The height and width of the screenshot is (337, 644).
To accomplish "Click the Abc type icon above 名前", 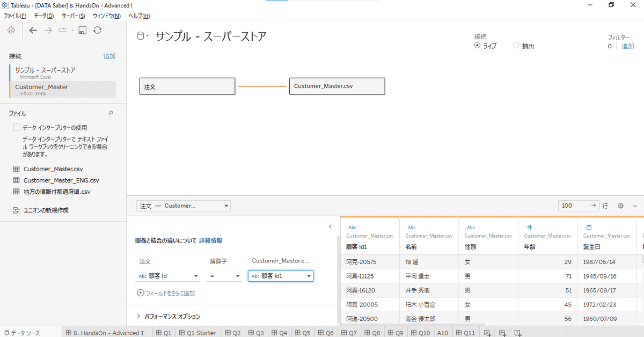I will click(x=412, y=228).
